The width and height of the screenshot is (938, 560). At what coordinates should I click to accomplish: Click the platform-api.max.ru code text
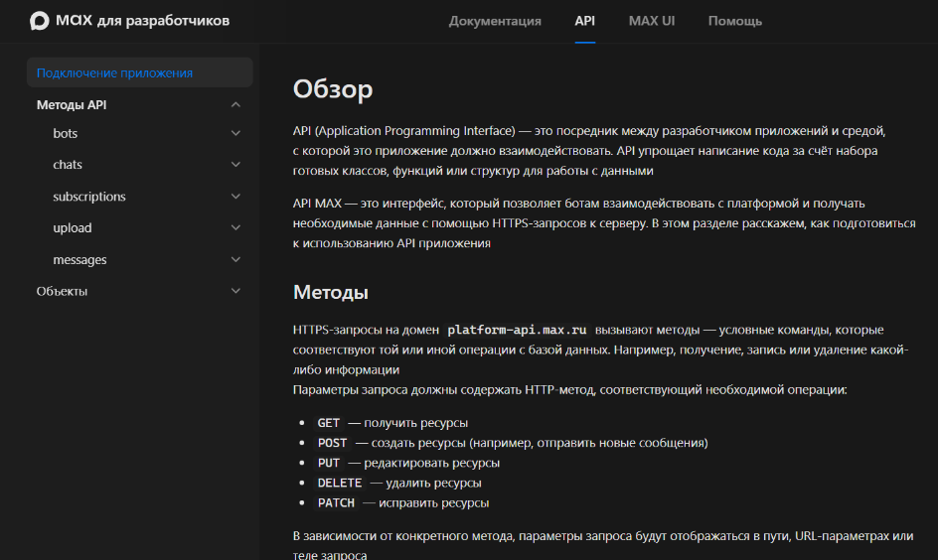(517, 330)
